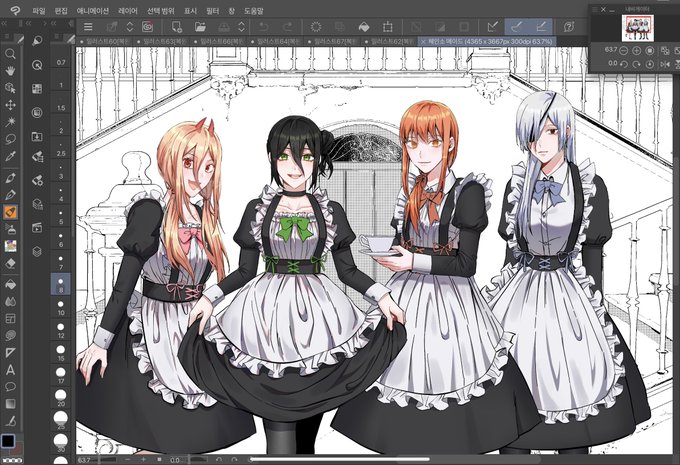The image size is (680, 465).
Task: Open Clip Studio launcher icon in command bar
Action: pos(148,27)
